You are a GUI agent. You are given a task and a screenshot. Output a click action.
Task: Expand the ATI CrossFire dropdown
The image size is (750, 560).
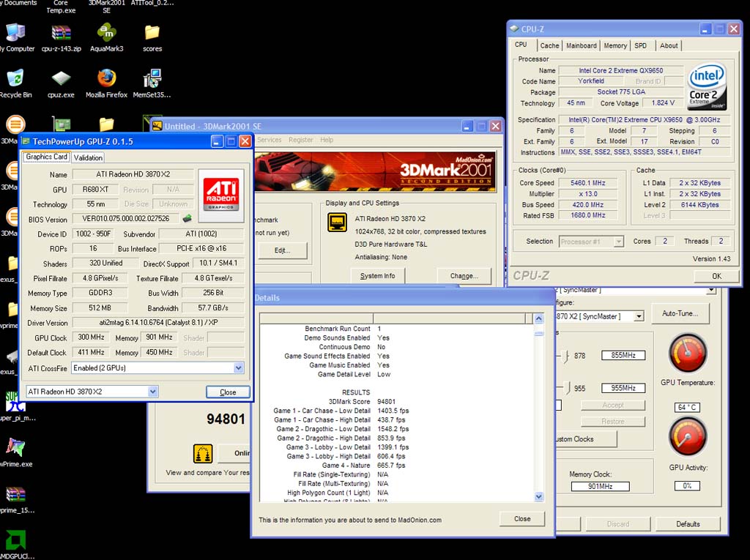pos(239,367)
